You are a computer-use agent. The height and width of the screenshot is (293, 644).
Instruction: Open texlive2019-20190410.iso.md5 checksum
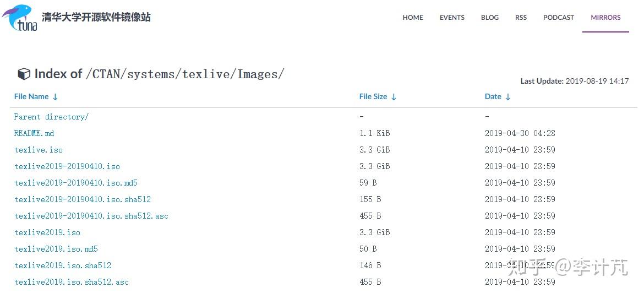coord(76,183)
